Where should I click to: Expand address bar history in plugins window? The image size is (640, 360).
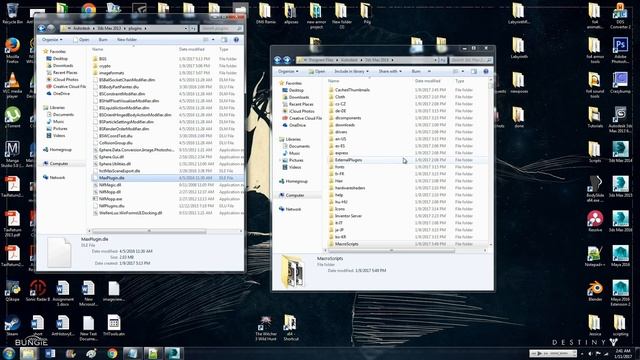click(x=186, y=29)
